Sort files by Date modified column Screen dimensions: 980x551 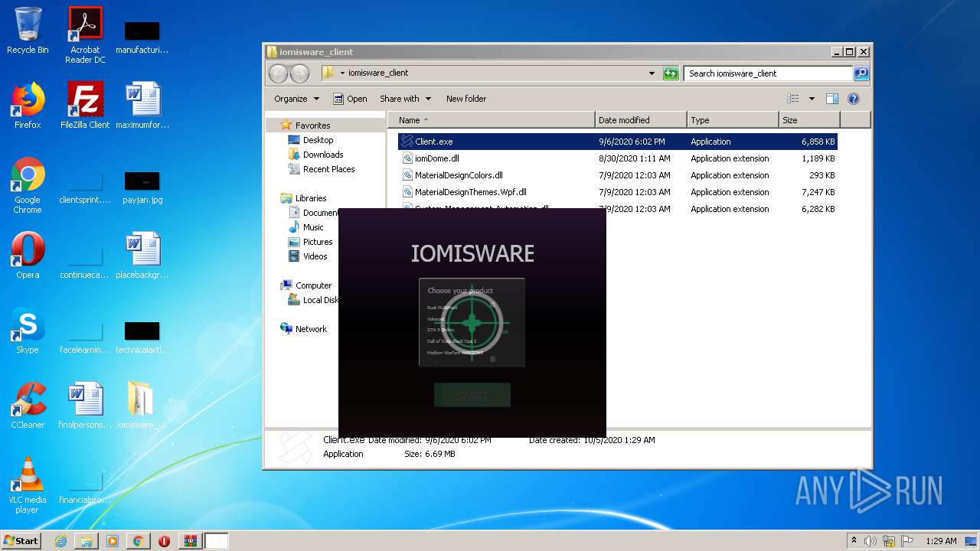point(641,120)
